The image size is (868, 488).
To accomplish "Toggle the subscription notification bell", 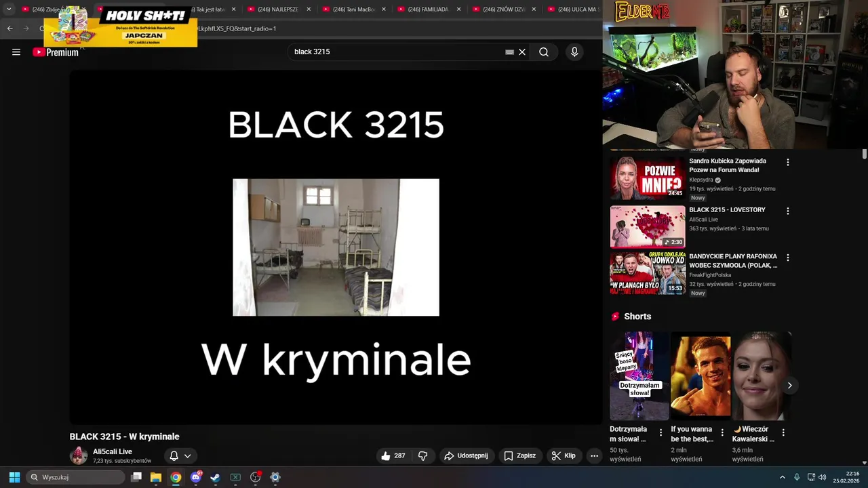I will 174,456.
